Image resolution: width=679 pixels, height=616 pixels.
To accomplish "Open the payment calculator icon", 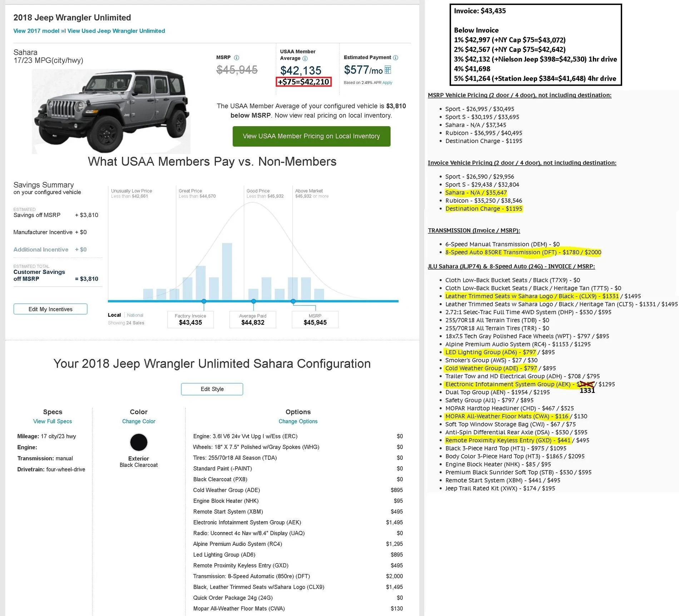I will 388,70.
